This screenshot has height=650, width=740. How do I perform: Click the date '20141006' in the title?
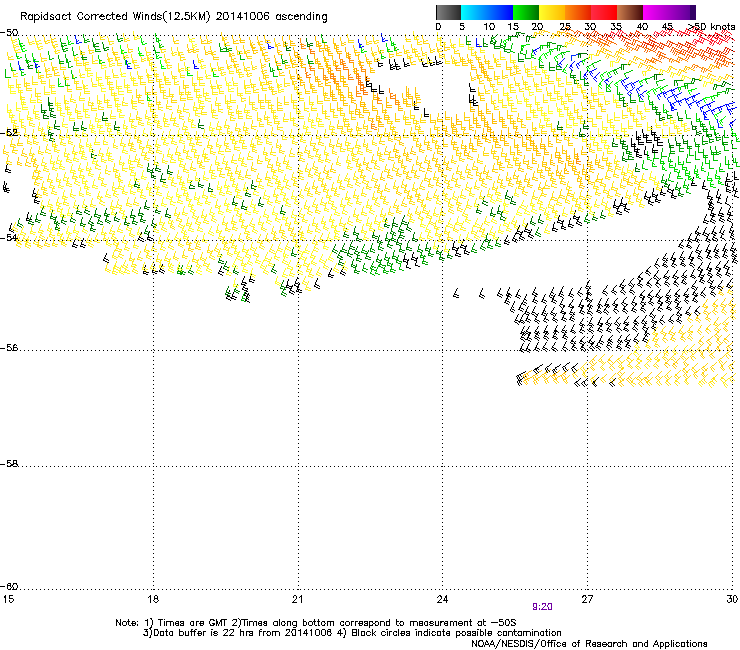pyautogui.click(x=243, y=17)
